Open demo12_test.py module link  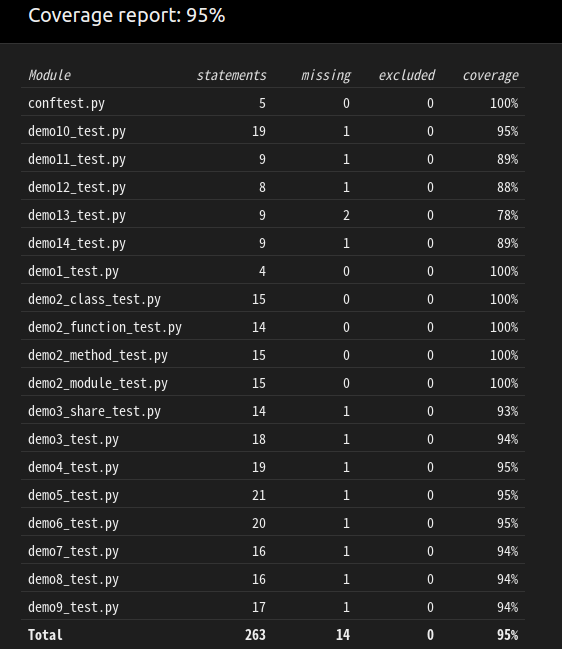77,187
